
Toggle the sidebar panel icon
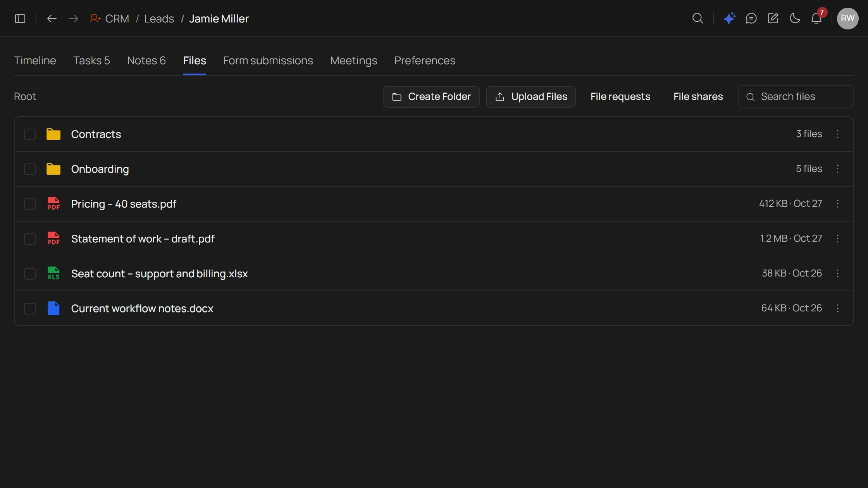(20, 19)
